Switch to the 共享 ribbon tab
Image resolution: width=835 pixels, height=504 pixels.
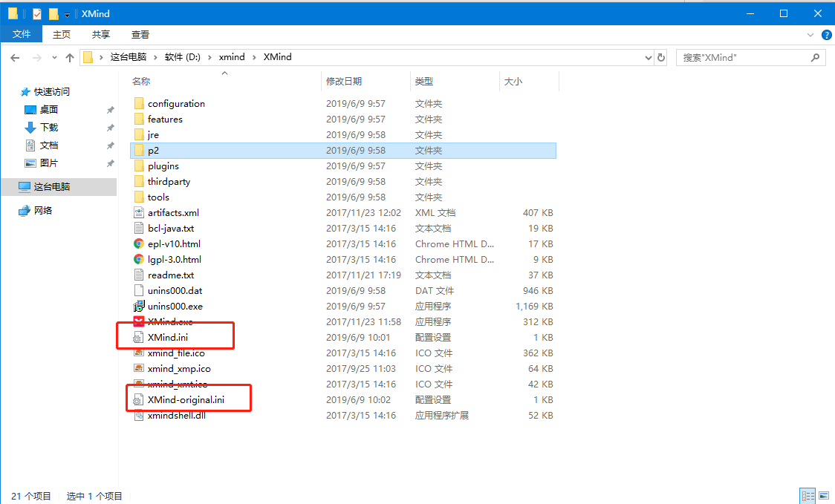coord(100,34)
